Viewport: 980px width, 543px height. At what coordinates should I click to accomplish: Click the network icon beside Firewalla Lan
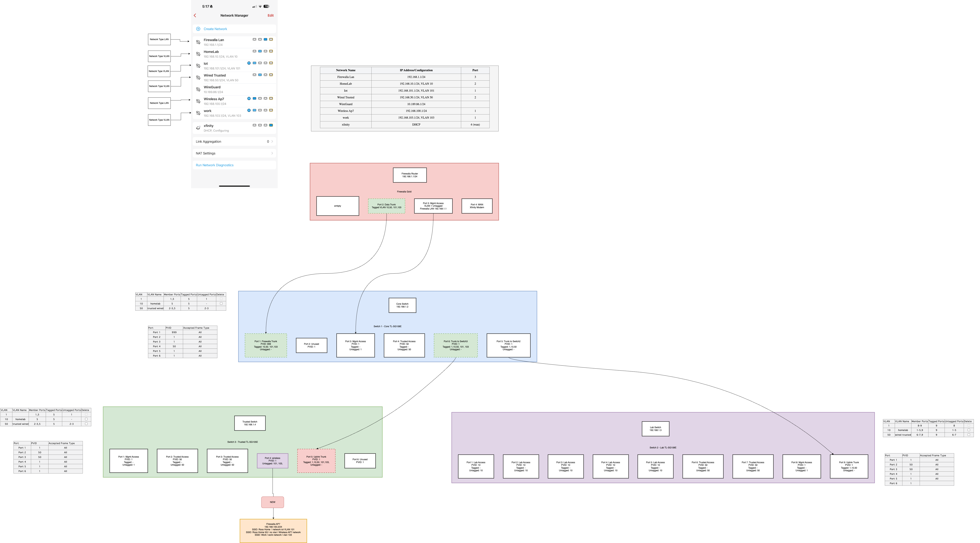[198, 42]
